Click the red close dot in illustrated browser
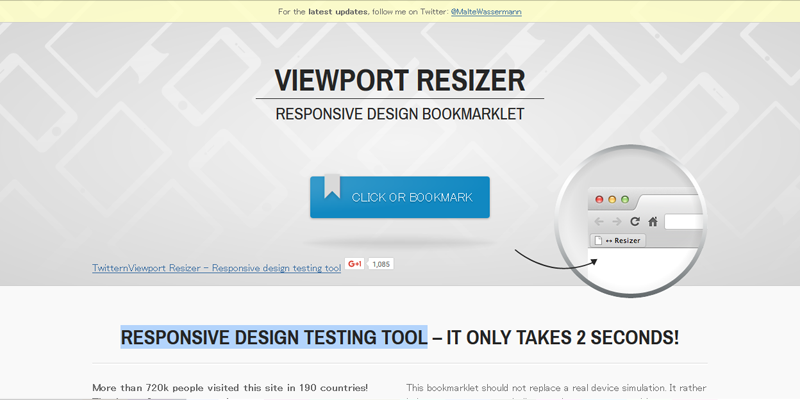800x400 pixels. tap(599, 199)
